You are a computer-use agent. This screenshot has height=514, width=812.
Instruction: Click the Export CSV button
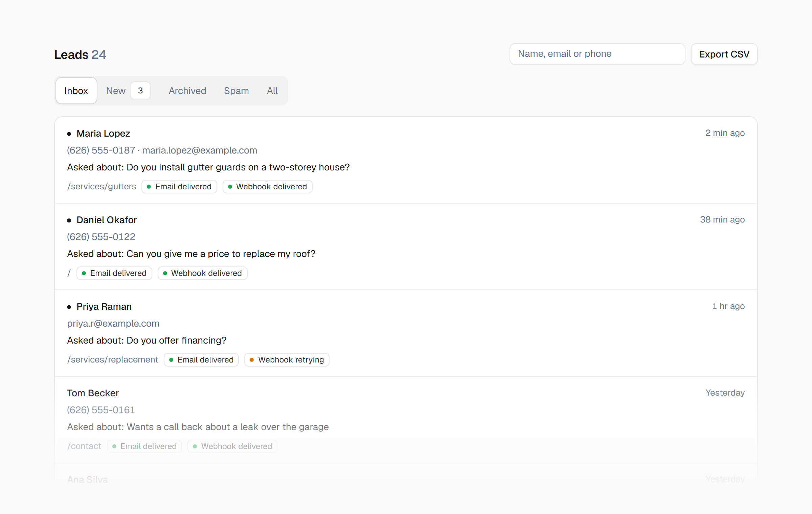(x=724, y=54)
